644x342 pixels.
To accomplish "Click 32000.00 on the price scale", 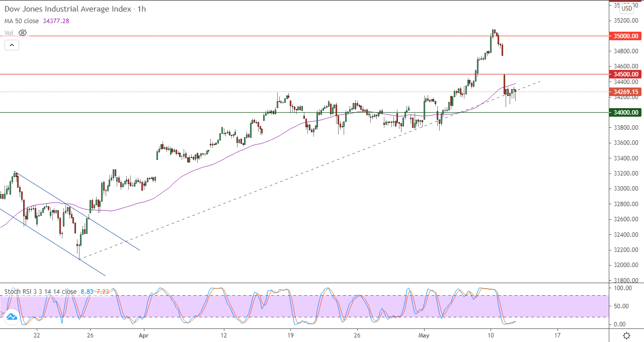I will [625, 265].
